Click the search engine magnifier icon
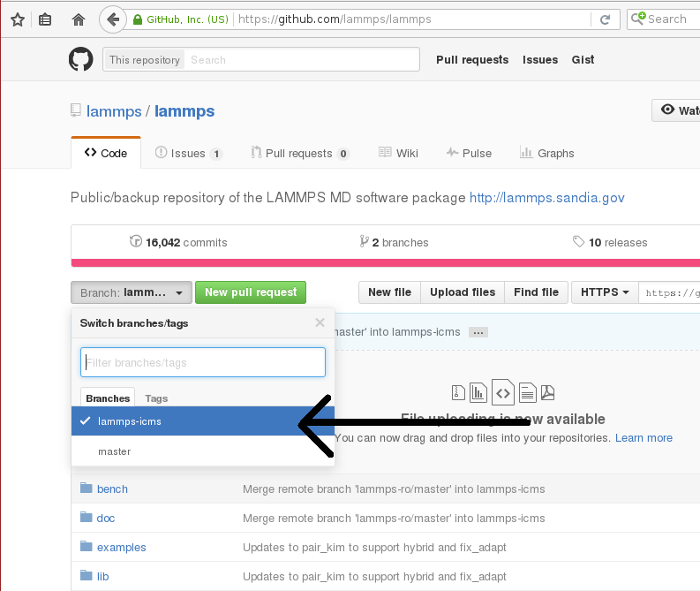This screenshot has height=591, width=700. click(x=638, y=19)
